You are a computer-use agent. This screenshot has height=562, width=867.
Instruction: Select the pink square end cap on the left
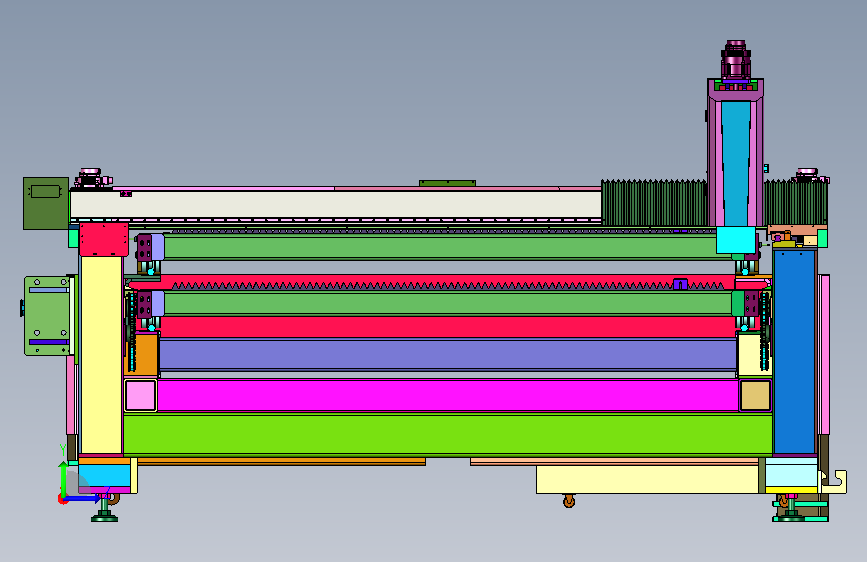click(x=140, y=396)
